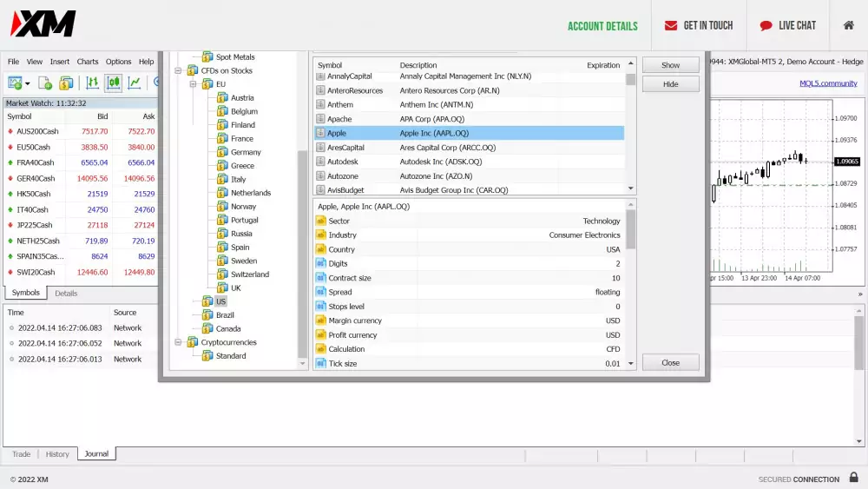Select the US folder in tree
This screenshot has width=868, height=489.
click(214, 301)
